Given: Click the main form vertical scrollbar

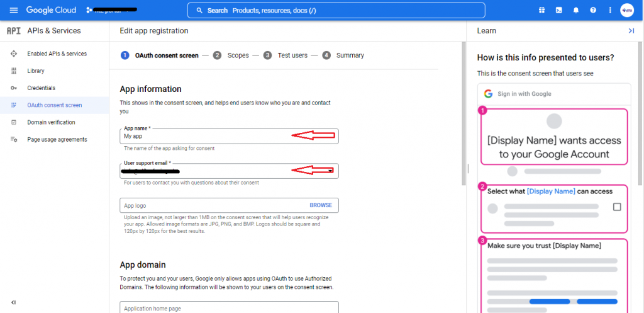Looking at the screenshot, I should point(464,113).
